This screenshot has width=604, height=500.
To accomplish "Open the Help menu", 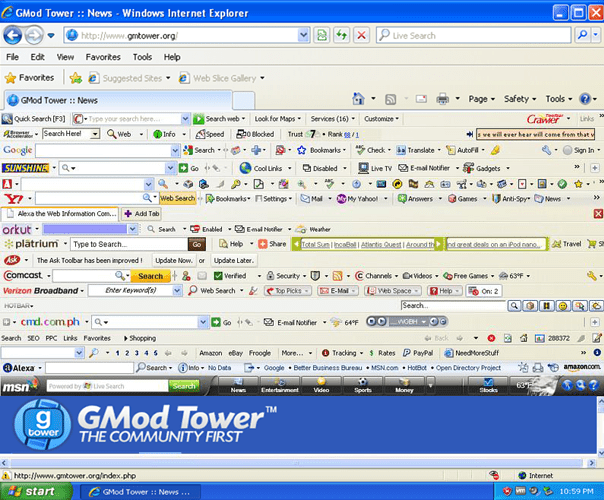I will [x=172, y=57].
